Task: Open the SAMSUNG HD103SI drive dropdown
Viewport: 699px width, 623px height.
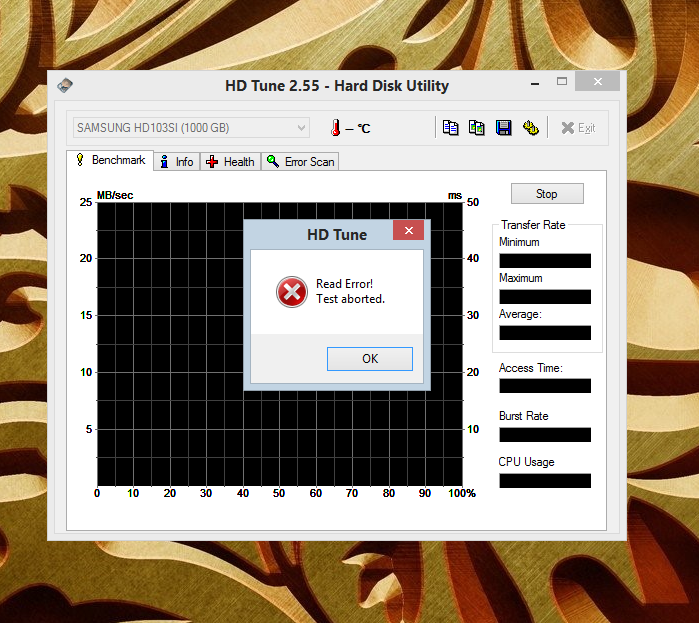Action: click(x=191, y=128)
